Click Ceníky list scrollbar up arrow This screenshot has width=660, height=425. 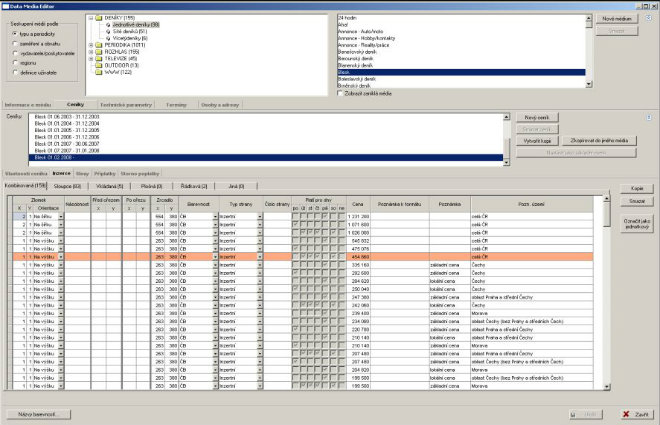[506, 117]
